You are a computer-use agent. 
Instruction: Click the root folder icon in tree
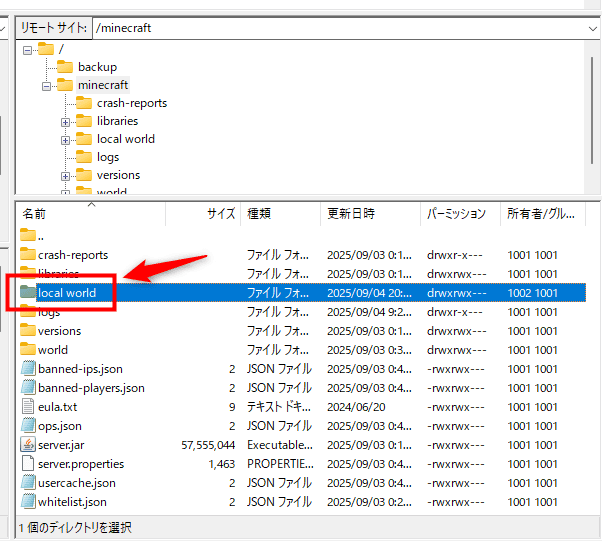(46, 49)
